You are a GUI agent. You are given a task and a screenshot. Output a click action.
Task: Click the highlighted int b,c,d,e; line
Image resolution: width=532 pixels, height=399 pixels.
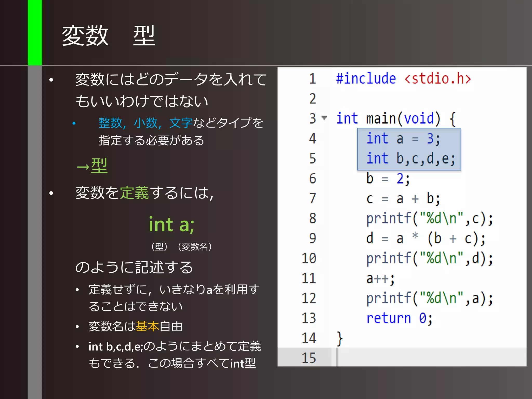(x=411, y=158)
